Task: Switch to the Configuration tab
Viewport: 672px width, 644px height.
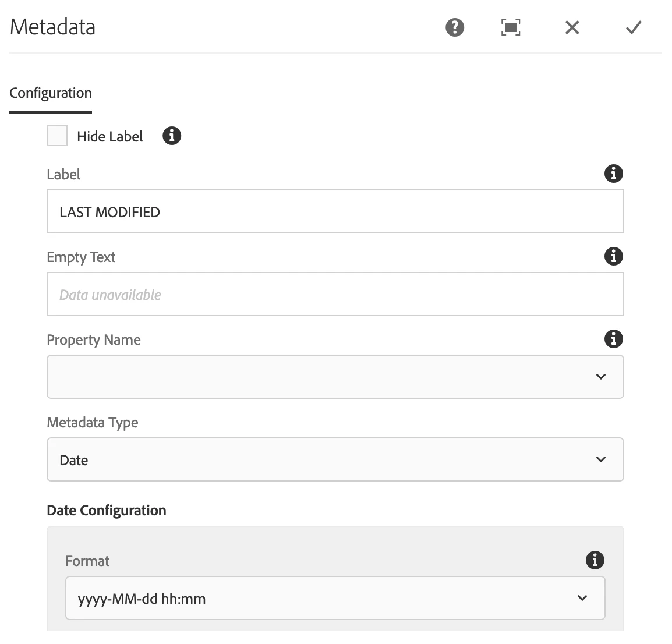Action: 51,93
